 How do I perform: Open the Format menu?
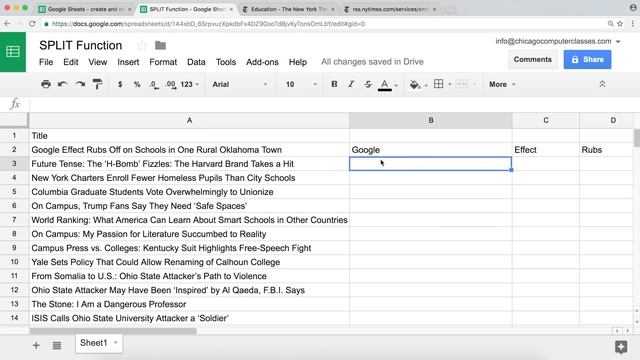[163, 62]
